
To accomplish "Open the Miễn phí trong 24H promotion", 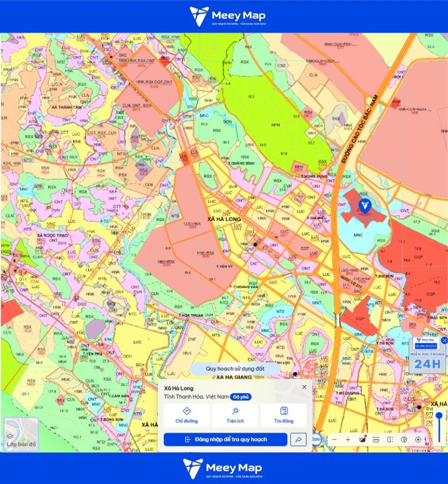I will coord(428,356).
